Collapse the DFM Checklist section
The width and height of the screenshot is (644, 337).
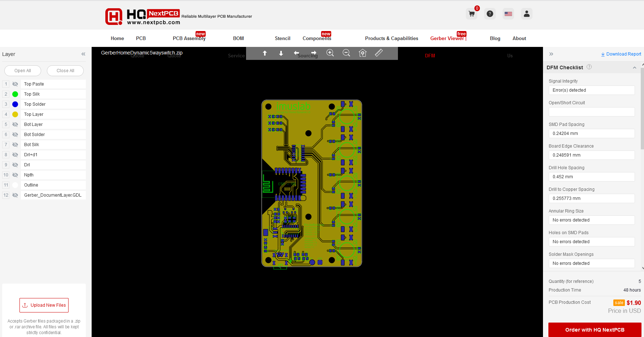(634, 68)
